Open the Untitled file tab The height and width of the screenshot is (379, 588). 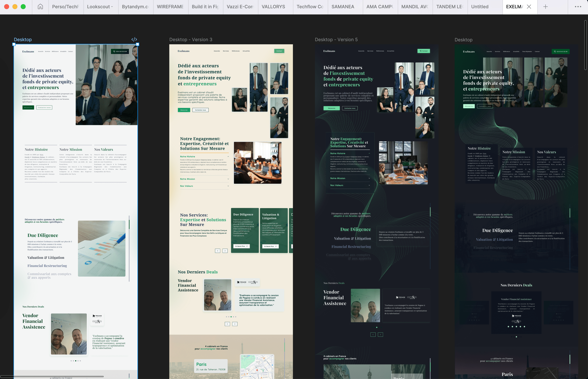(x=480, y=7)
